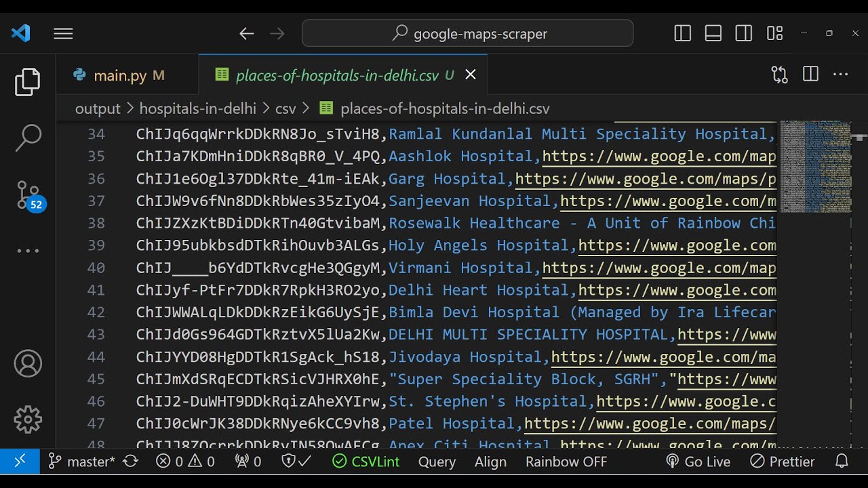Switch to the main.py tab

click(x=120, y=75)
